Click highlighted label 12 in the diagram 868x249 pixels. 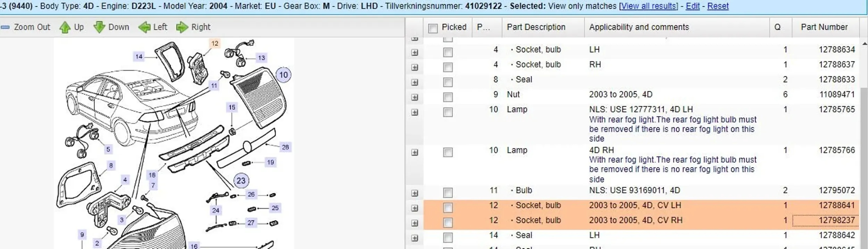coord(215,43)
